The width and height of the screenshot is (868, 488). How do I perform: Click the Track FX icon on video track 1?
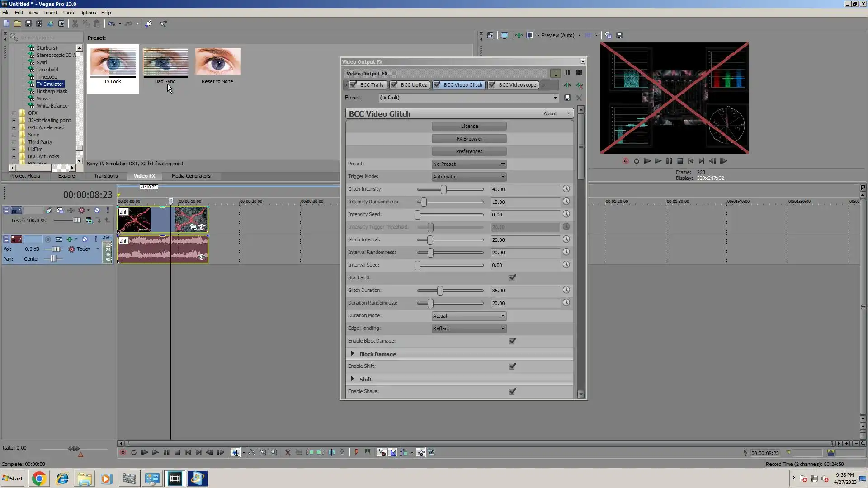[71, 211]
